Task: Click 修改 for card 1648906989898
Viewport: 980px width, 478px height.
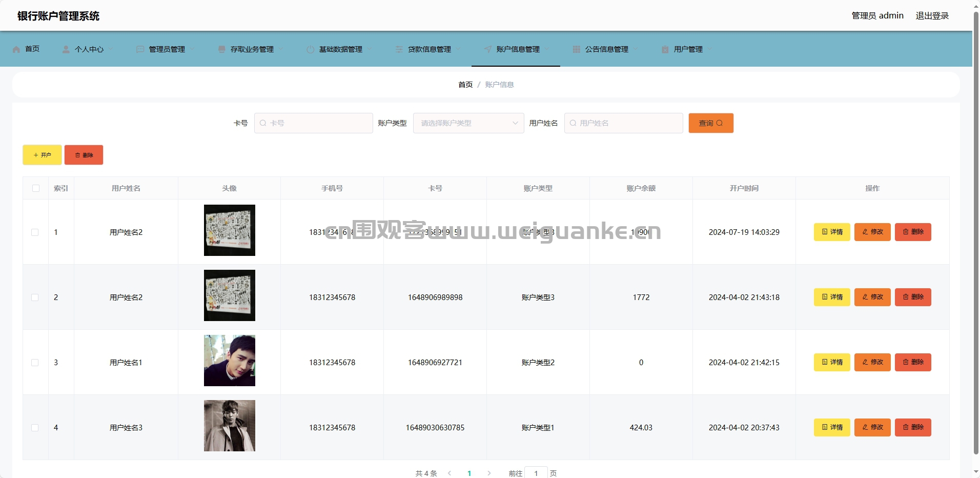Action: (x=872, y=297)
